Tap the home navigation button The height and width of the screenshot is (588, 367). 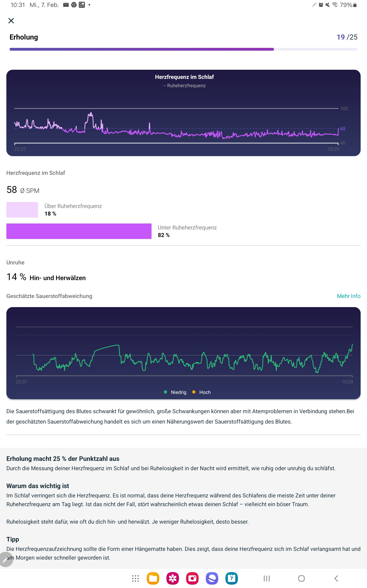pyautogui.click(x=301, y=578)
